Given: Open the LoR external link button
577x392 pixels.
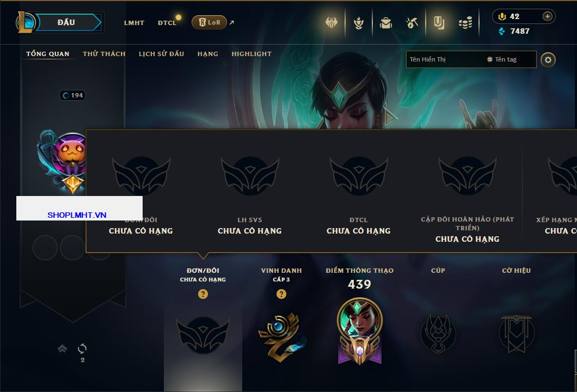Looking at the screenshot, I should pos(209,22).
